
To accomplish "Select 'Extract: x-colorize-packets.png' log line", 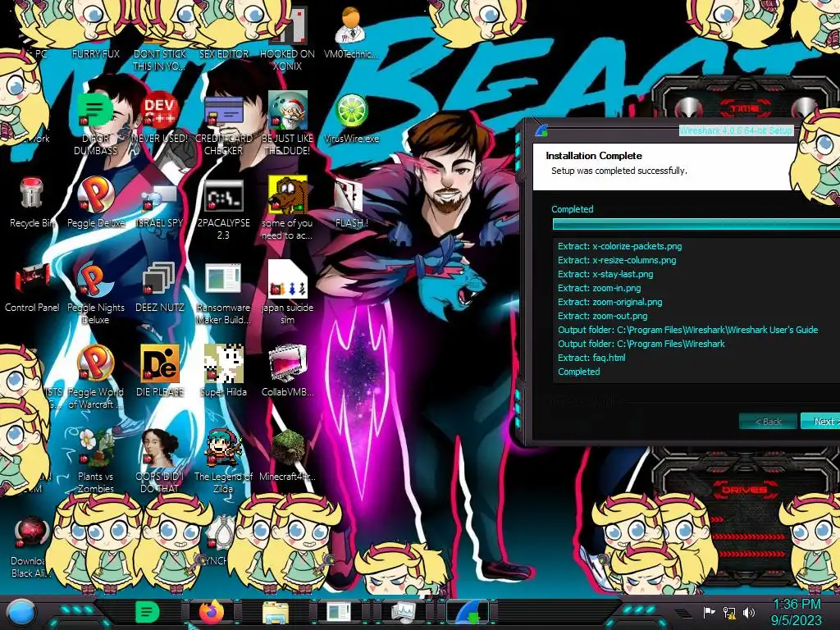I will click(x=620, y=246).
